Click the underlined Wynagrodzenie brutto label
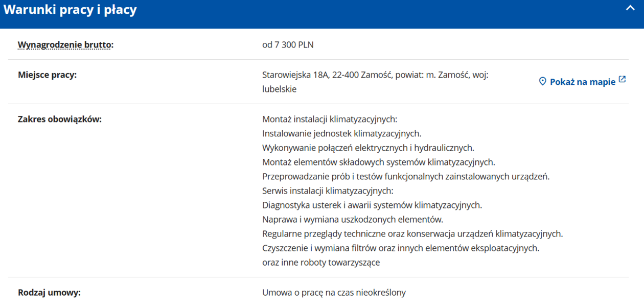Image resolution: width=644 pixels, height=307 pixels. pyautogui.click(x=65, y=45)
